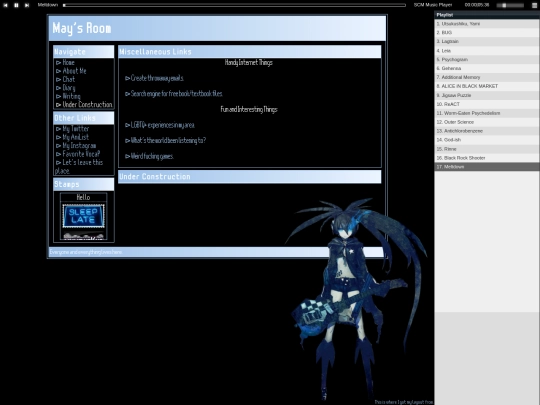Skip to the next track
This screenshot has width=540, height=405.
pyautogui.click(x=27, y=5)
